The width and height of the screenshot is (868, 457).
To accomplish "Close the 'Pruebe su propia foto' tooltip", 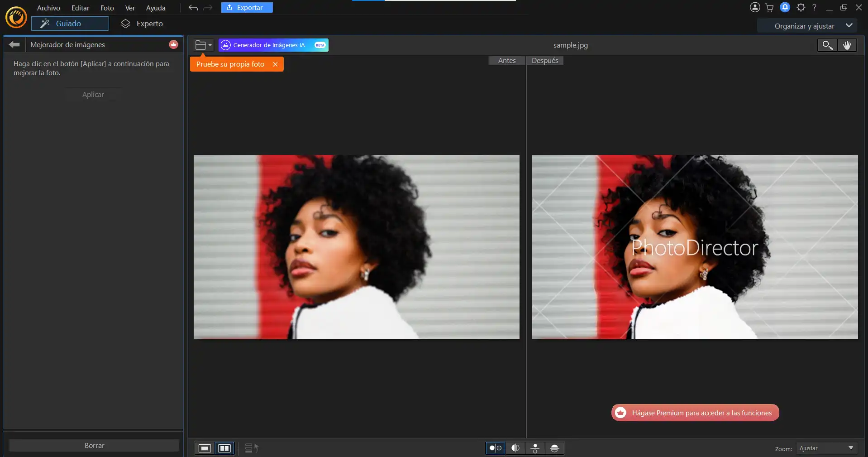I will [x=275, y=64].
